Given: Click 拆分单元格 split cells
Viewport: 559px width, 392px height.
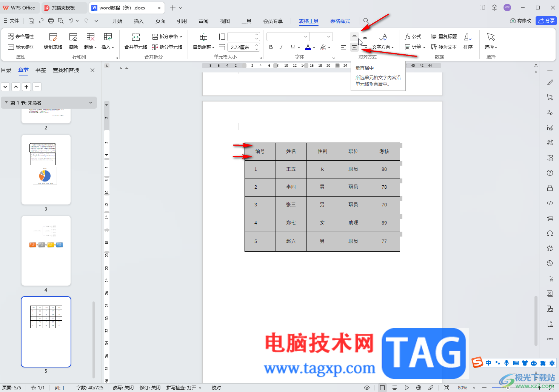Looking at the screenshot, I should click(167, 47).
